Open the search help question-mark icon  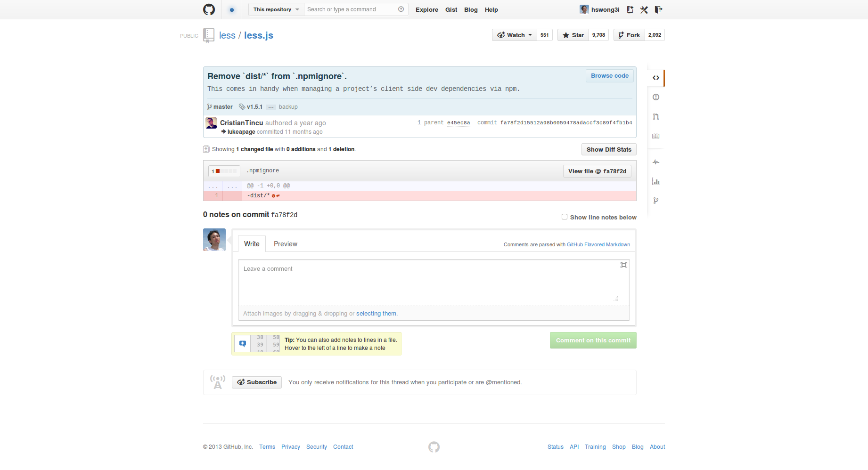tap(401, 9)
